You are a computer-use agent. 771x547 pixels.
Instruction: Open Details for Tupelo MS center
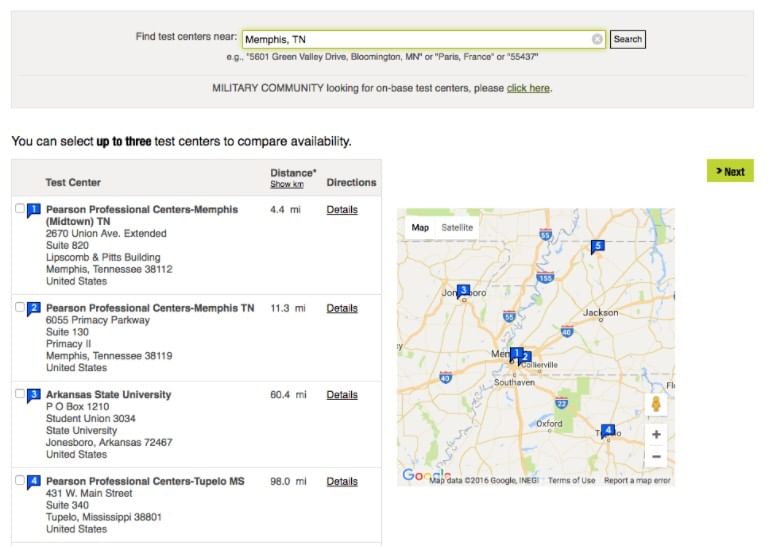[x=342, y=482]
